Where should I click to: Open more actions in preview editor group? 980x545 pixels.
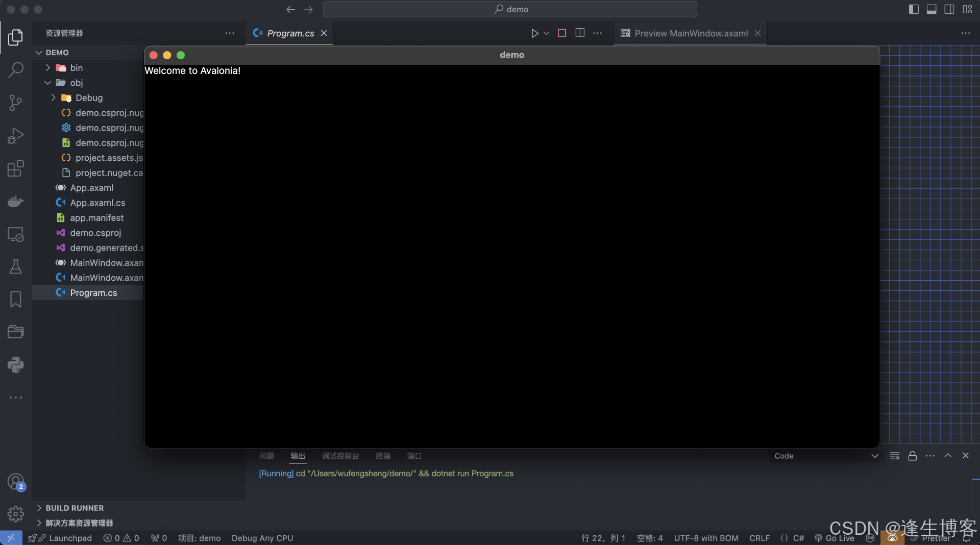(966, 33)
